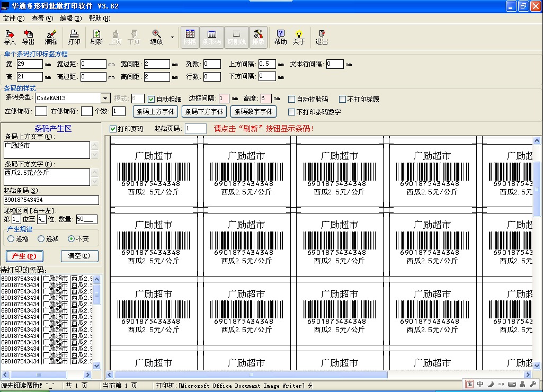Open the 编辑 menu
Screen dimensions: 543x392
(x=70, y=18)
